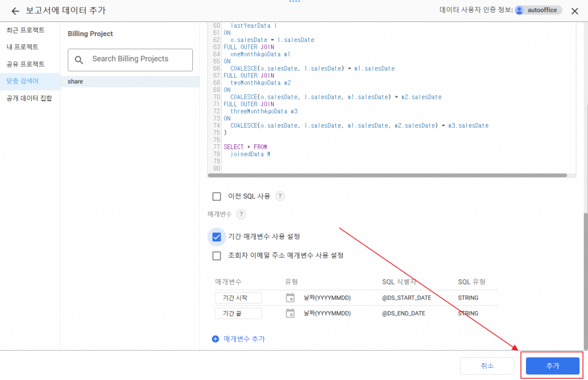Click the 보고서에 데이터 추가 title
Viewport: 588px width, 380px height.
[65, 10]
